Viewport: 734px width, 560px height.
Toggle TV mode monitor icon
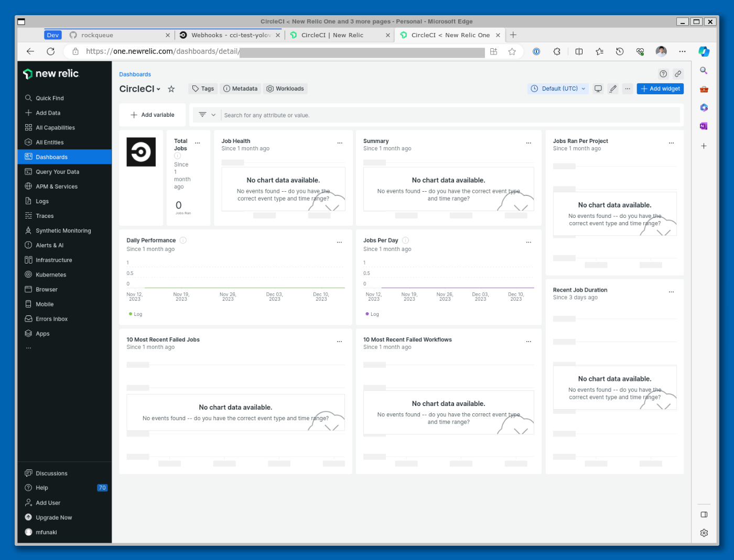coord(598,89)
